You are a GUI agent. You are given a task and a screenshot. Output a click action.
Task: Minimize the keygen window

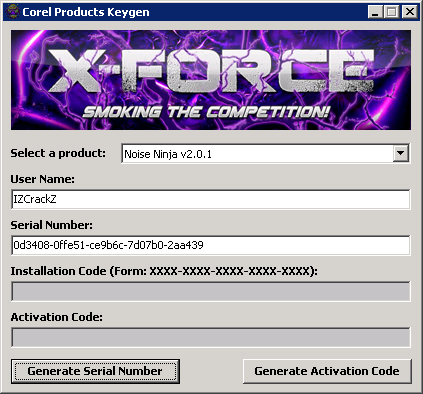pos(376,12)
